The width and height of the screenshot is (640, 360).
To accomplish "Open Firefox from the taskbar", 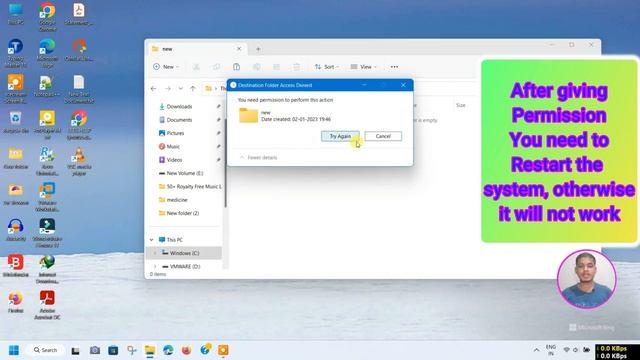I will 187,350.
